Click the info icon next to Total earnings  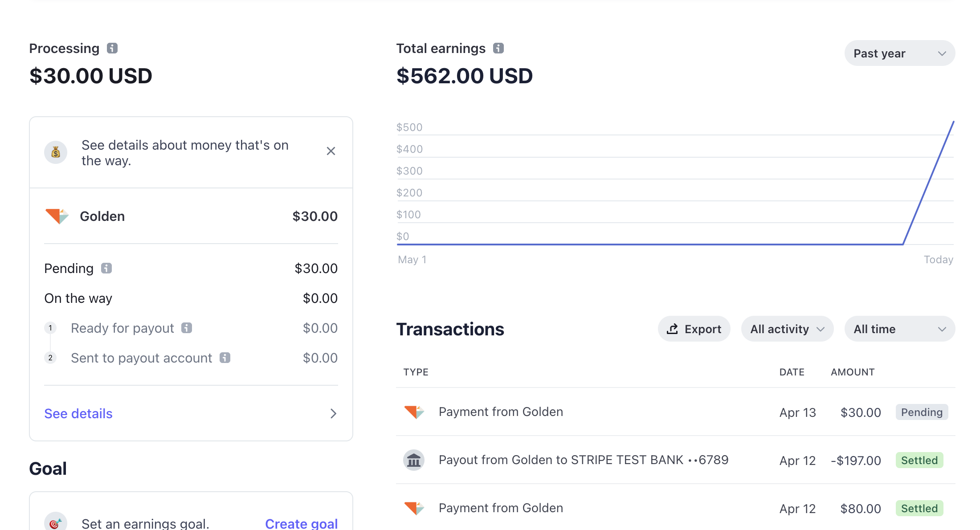[498, 48]
